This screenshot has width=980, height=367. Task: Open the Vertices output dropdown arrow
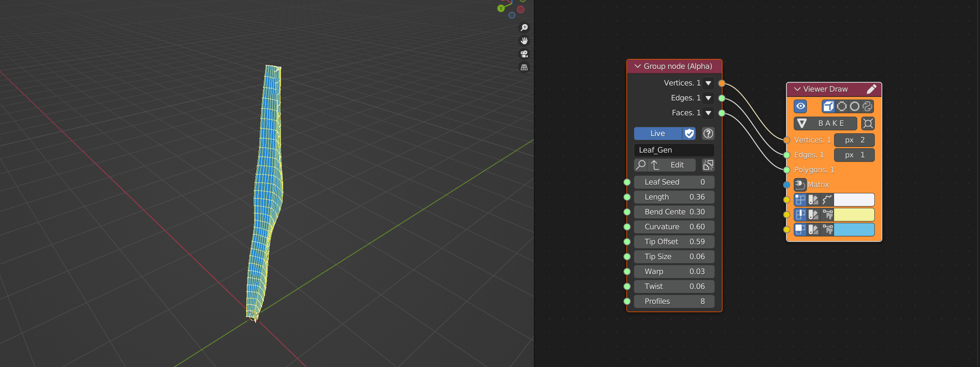[708, 83]
